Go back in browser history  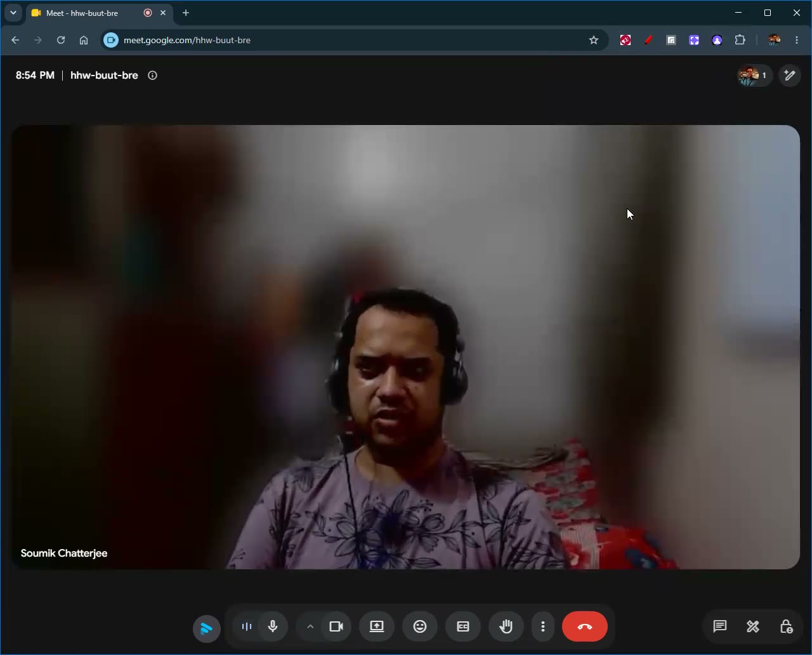click(15, 40)
